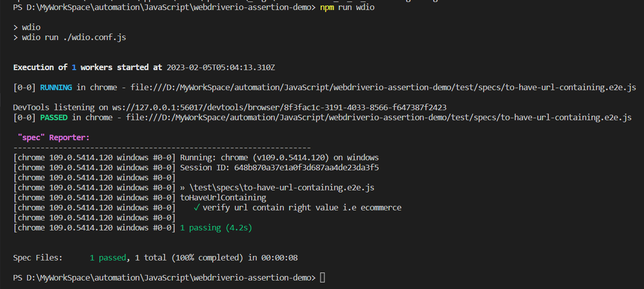This screenshot has width=644, height=289.
Task: Click the green checkmark beside the passing test
Action: coord(196,207)
